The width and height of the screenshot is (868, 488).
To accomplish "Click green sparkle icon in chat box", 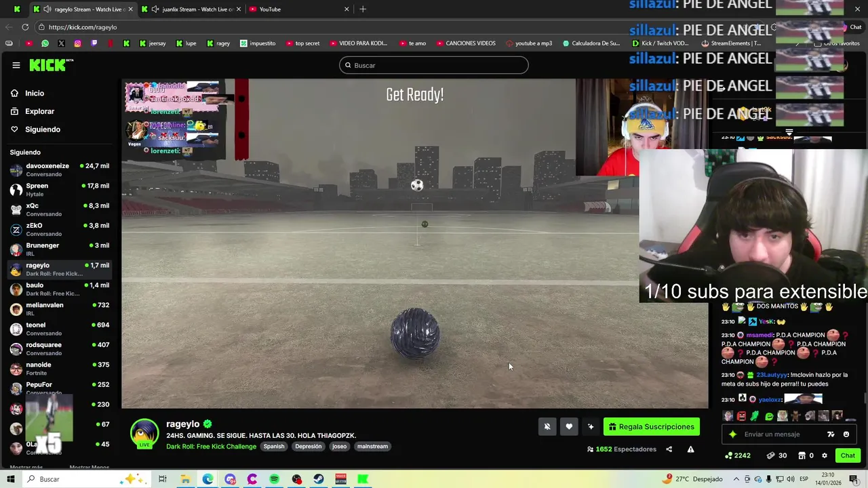I will 732,434.
